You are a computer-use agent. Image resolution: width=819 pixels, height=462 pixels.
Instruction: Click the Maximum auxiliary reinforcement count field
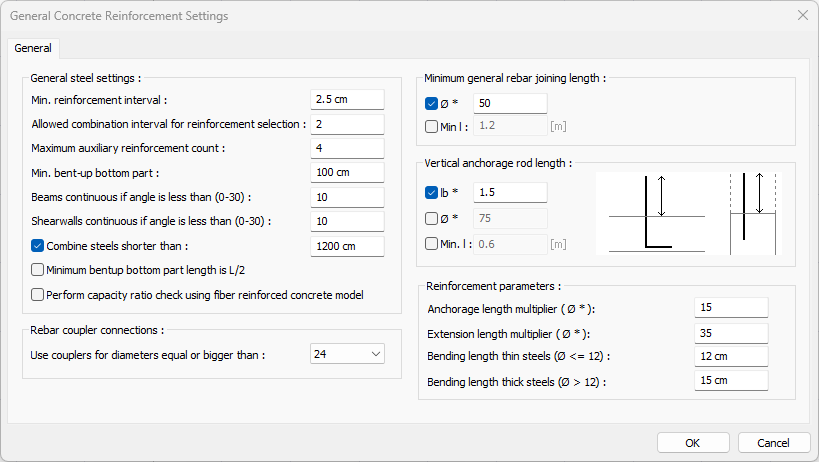coord(347,148)
